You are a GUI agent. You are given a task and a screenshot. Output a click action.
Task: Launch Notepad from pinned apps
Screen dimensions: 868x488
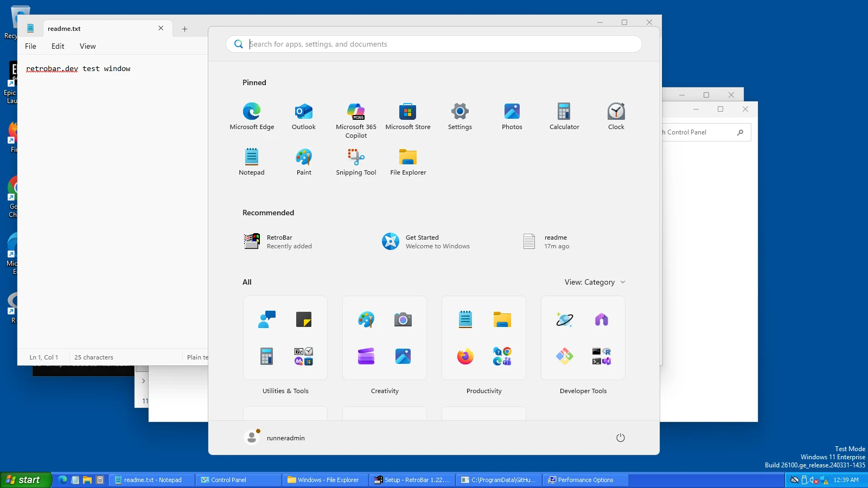tap(252, 162)
